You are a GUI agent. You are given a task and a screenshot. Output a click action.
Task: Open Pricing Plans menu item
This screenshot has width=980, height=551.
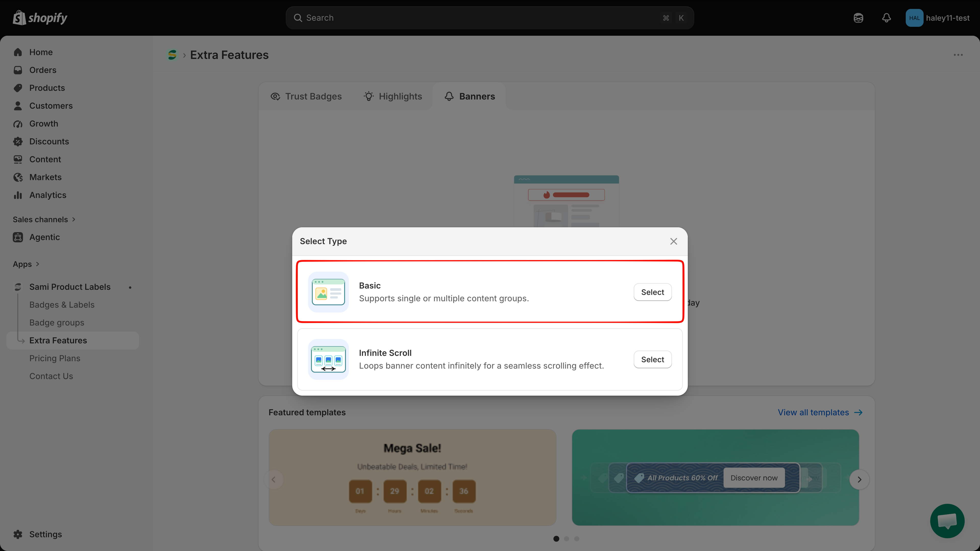[x=55, y=359]
